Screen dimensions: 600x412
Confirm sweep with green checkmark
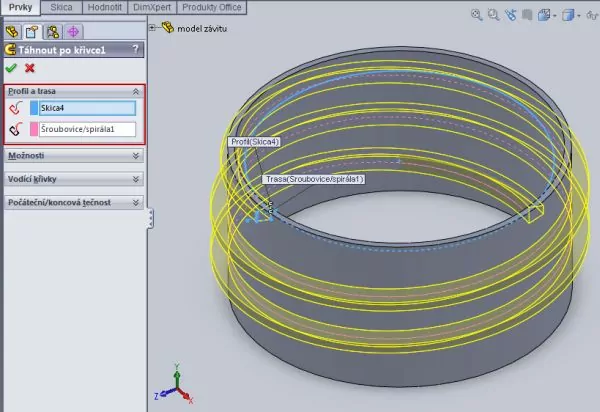point(11,68)
